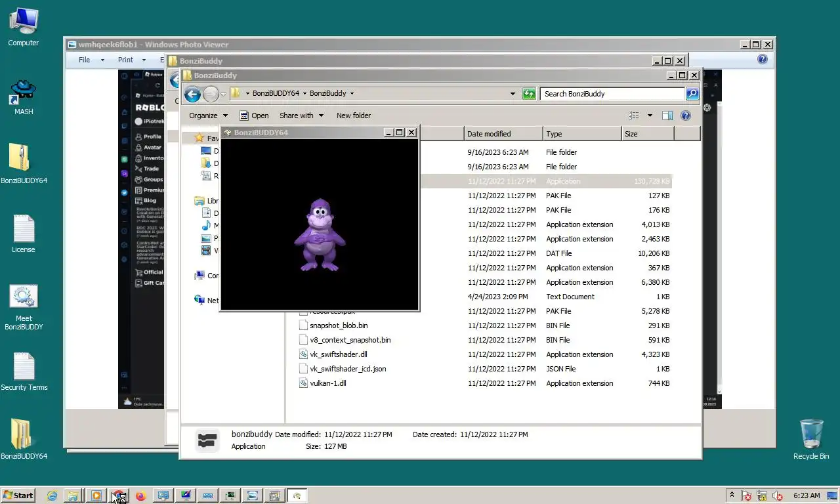Open Photo Viewer Print menu

tap(131, 60)
